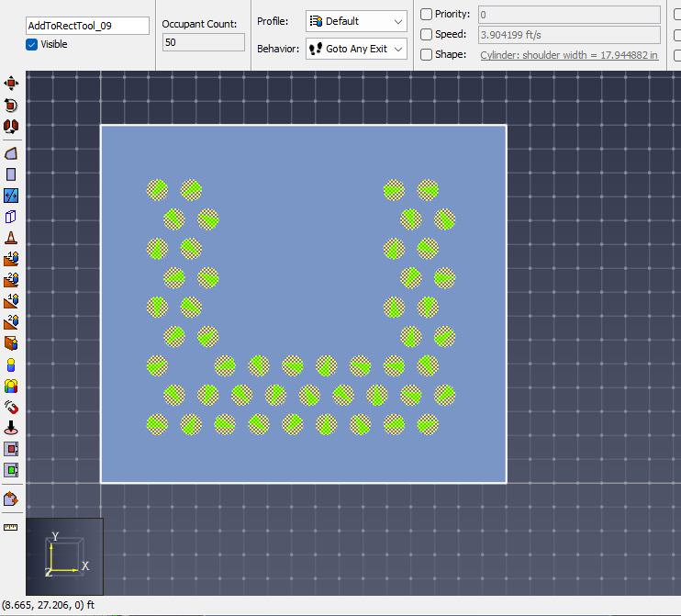The image size is (681, 616).
Task: Uncheck the Visible checkbox
Action: pyautogui.click(x=32, y=44)
